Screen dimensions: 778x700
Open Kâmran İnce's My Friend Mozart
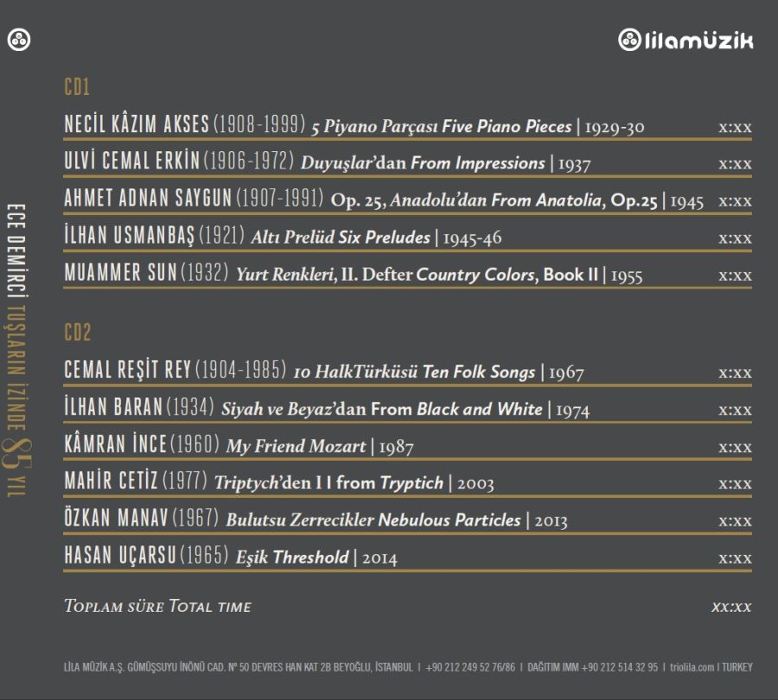tap(239, 446)
